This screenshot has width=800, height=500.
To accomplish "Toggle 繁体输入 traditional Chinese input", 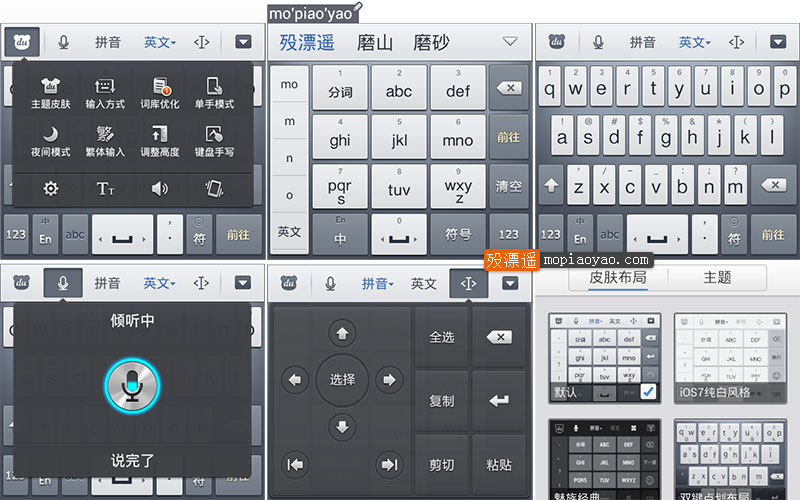I will coord(105,141).
